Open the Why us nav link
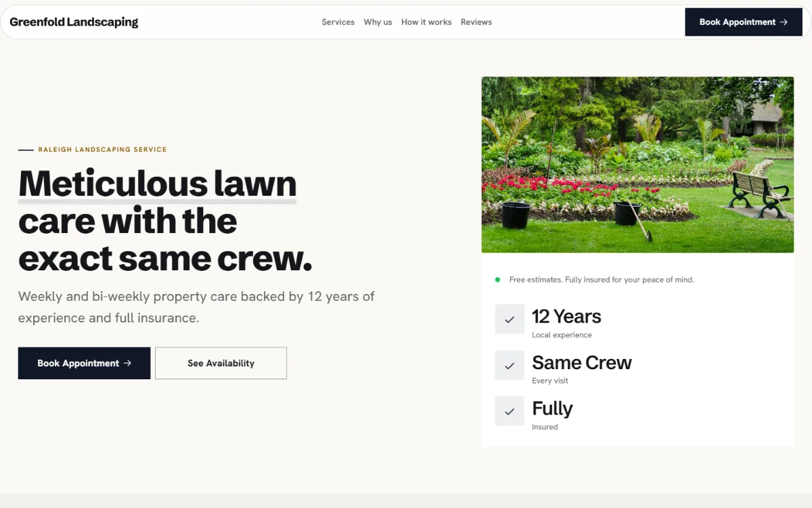The width and height of the screenshot is (812, 508). point(378,22)
